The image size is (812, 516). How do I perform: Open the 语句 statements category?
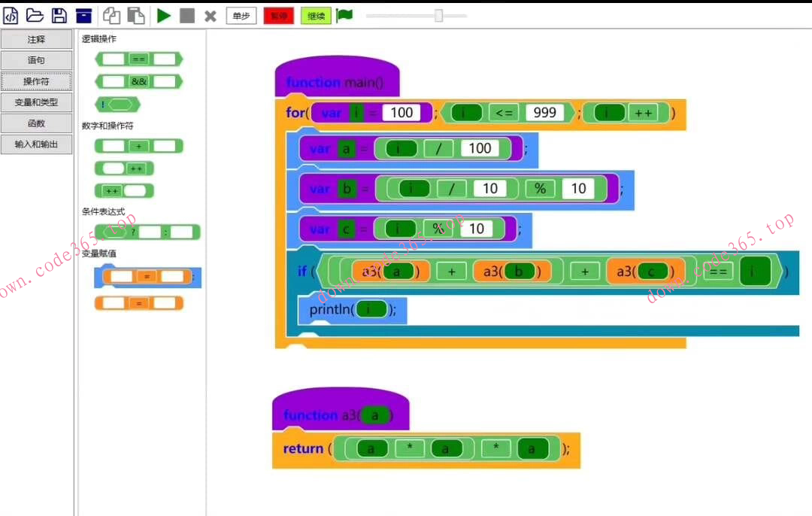[x=36, y=60]
